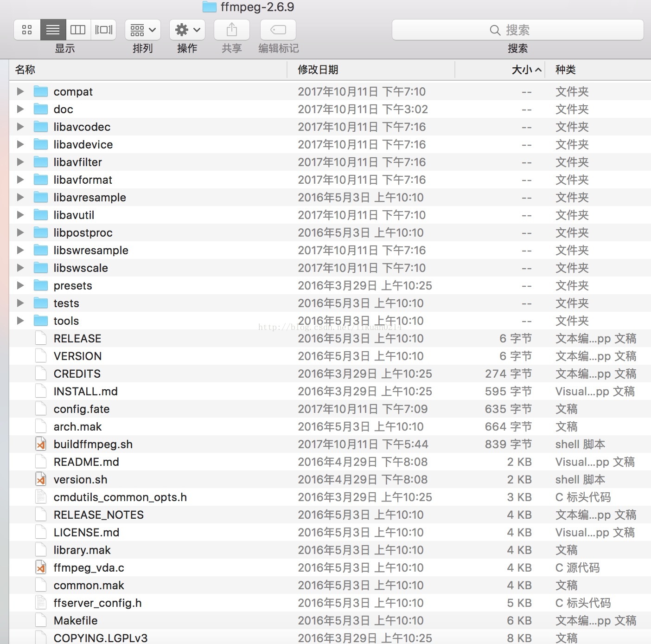Select the config.fate file icon

41,409
